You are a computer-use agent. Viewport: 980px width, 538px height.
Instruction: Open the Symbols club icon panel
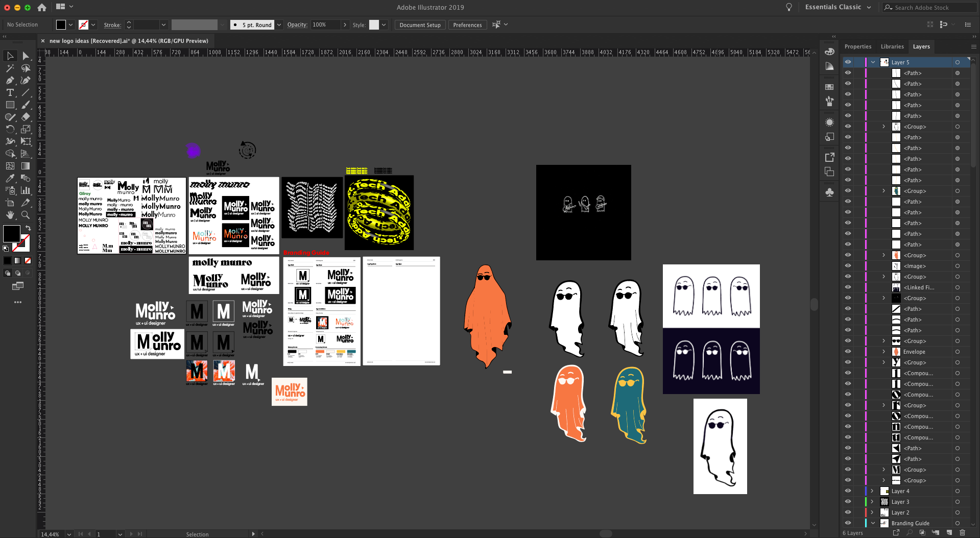[829, 192]
